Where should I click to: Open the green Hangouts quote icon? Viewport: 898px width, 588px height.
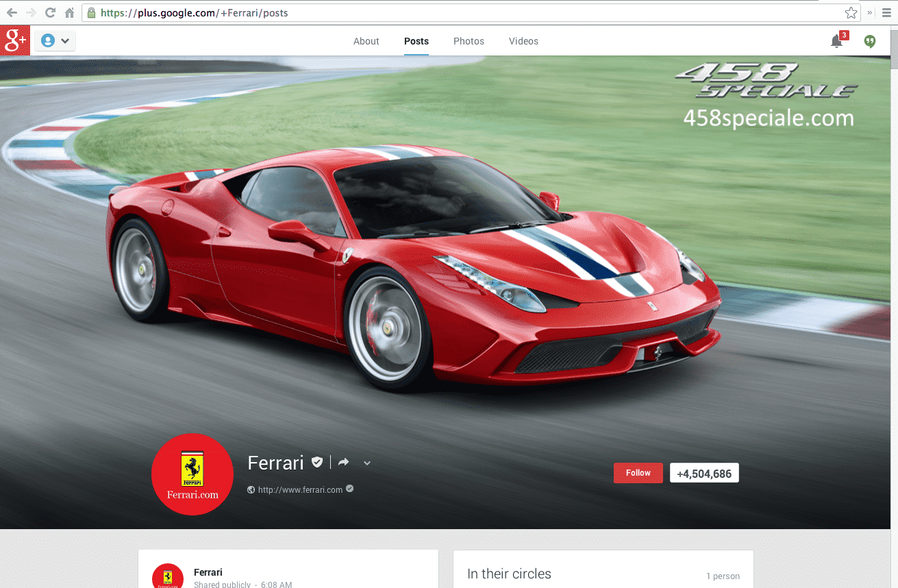click(x=870, y=41)
